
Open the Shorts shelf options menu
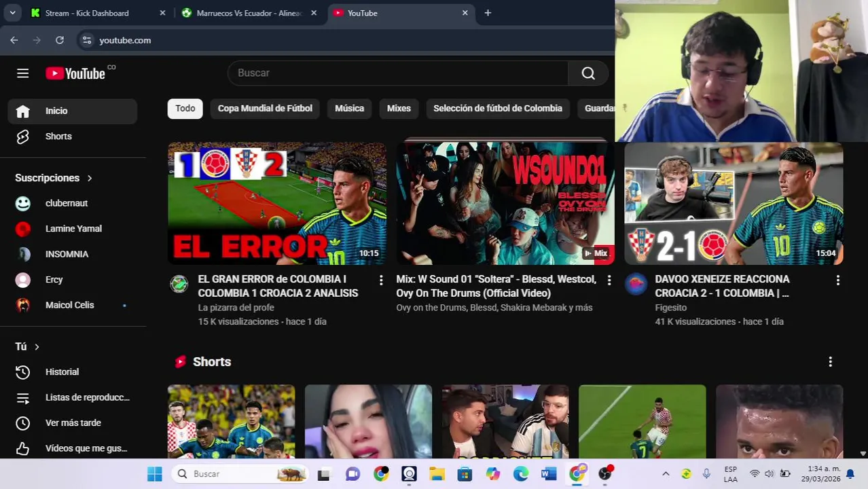830,362
